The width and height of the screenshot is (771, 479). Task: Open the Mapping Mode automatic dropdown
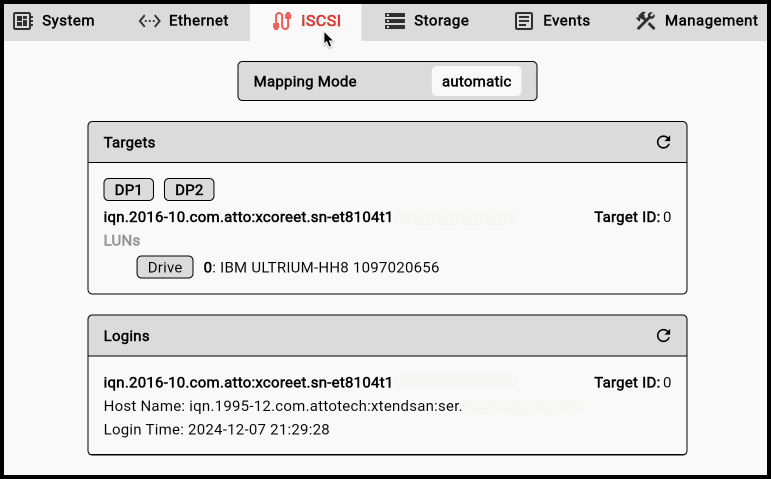[476, 82]
